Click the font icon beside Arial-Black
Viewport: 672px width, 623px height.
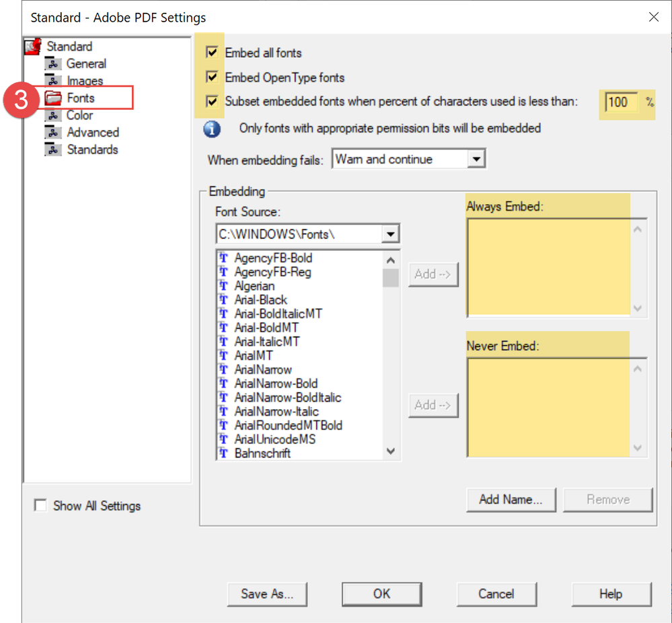(224, 299)
